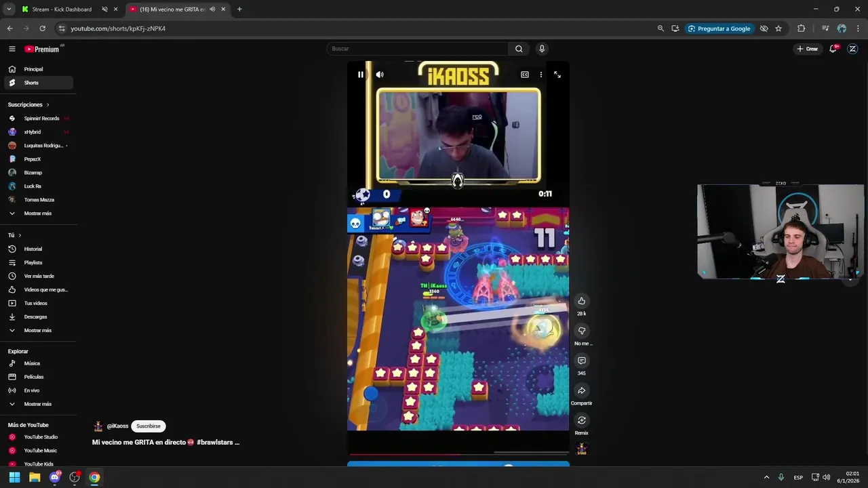
Task: Open YouTube notifications bell
Action: point(833,49)
